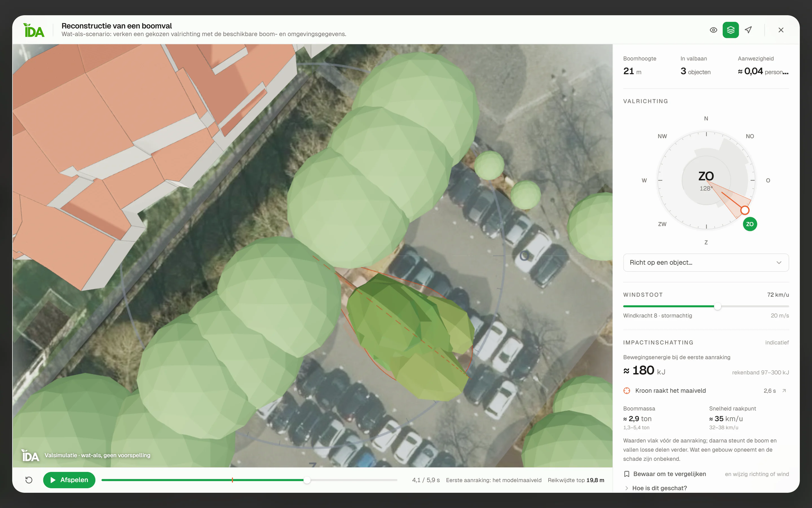Image resolution: width=812 pixels, height=508 pixels.
Task: Click 'Eerste aanraking: het modelmaaiveld' text
Action: point(494,480)
